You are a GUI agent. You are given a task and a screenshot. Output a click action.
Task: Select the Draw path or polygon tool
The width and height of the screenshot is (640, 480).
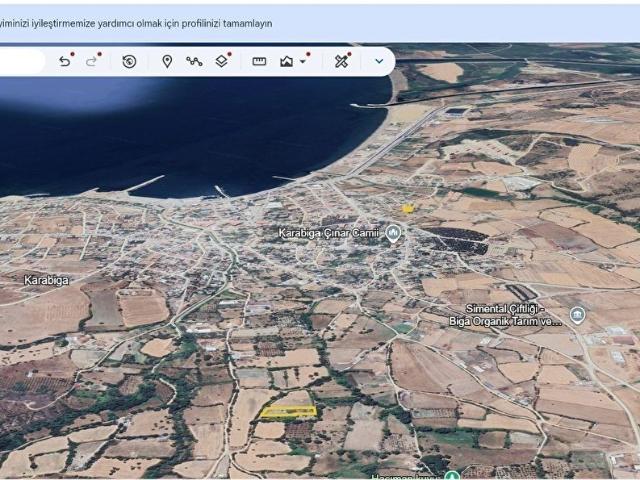click(194, 62)
